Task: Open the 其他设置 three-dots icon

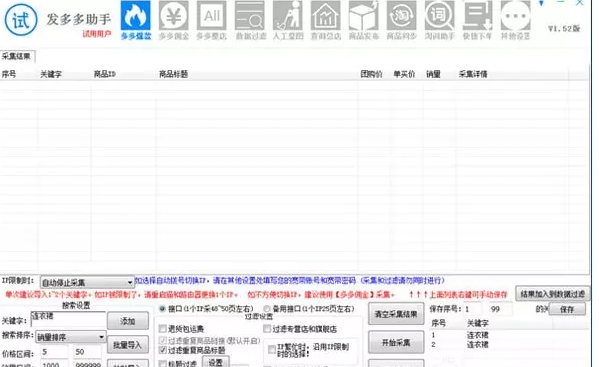Action: tap(515, 19)
